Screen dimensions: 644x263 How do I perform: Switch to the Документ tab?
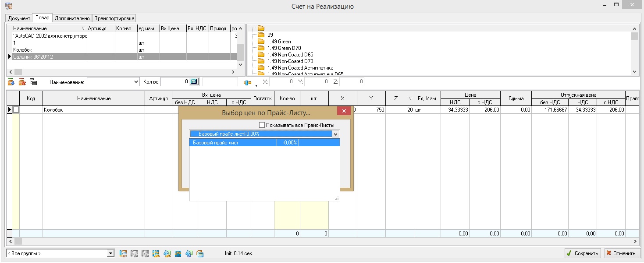[19, 18]
